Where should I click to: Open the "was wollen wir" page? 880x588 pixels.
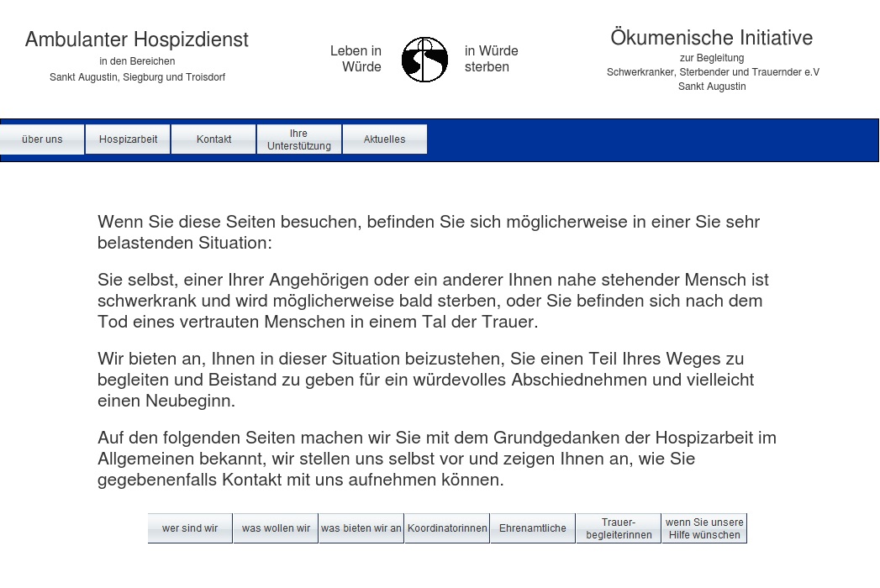[x=275, y=528]
